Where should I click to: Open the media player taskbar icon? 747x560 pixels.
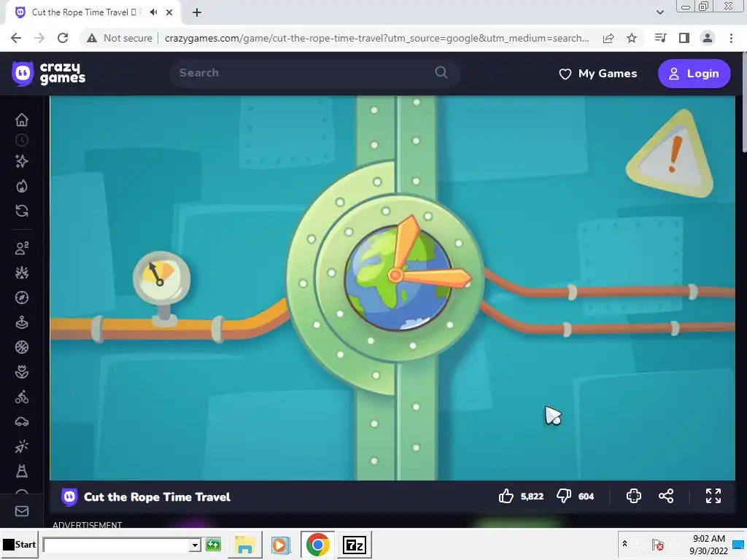point(281,545)
